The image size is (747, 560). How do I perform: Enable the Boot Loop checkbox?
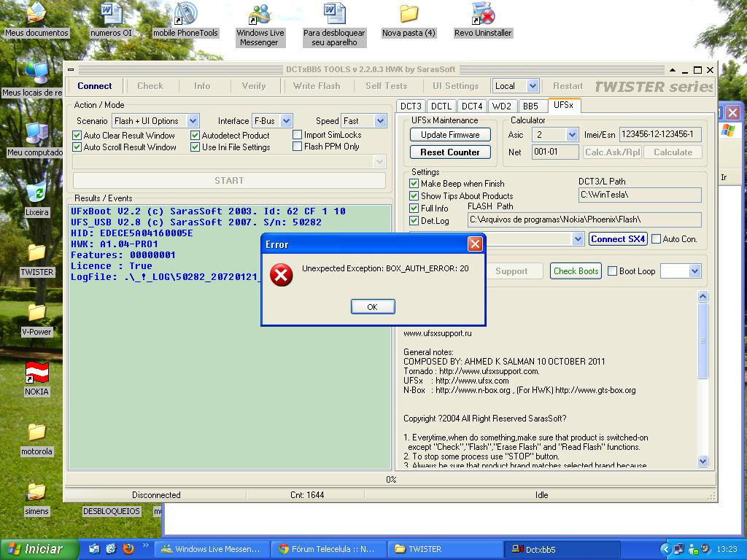[x=613, y=271]
